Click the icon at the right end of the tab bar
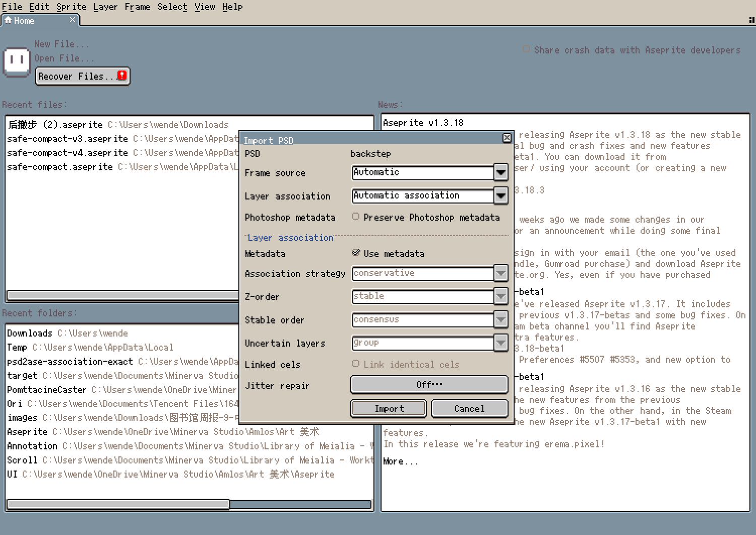 point(751,20)
